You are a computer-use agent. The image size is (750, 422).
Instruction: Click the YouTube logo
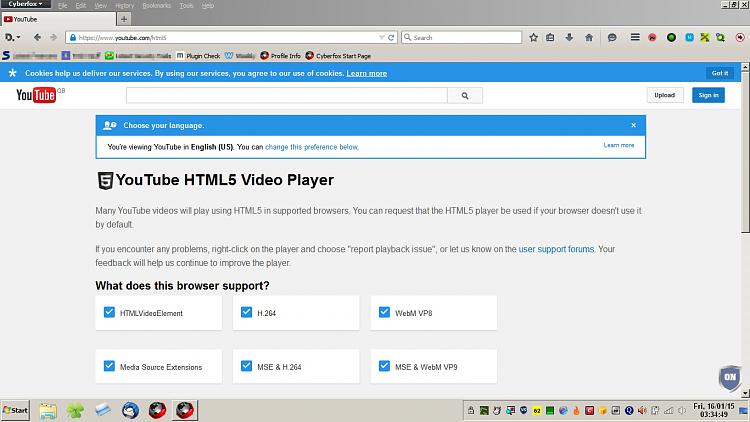coord(36,95)
